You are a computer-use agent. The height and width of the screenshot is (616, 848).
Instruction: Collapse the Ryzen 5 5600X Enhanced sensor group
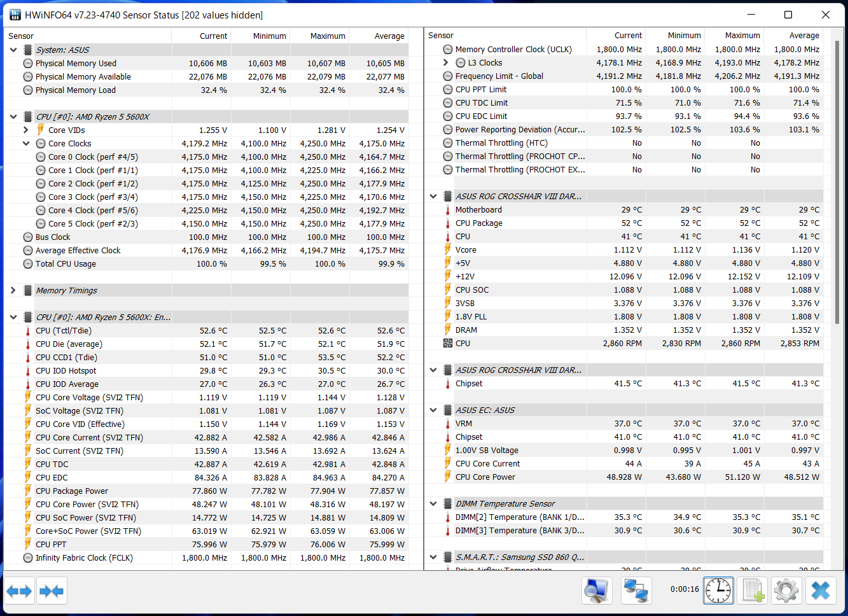[13, 317]
